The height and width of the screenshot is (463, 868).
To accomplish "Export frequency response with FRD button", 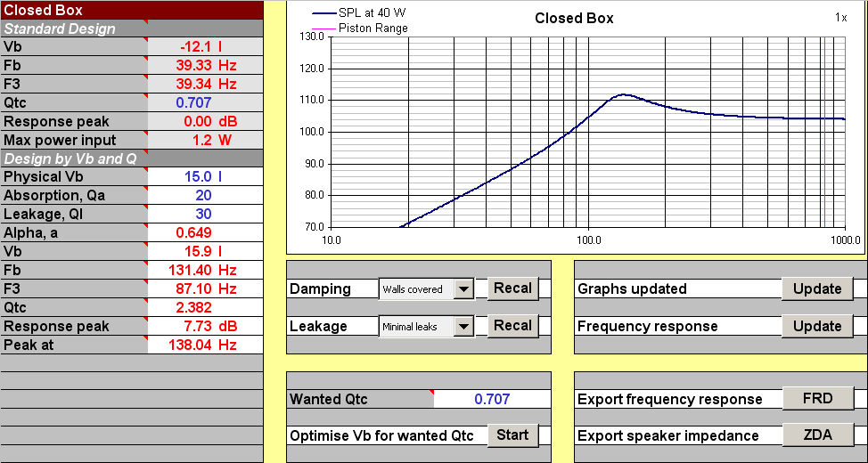I will [x=817, y=398].
